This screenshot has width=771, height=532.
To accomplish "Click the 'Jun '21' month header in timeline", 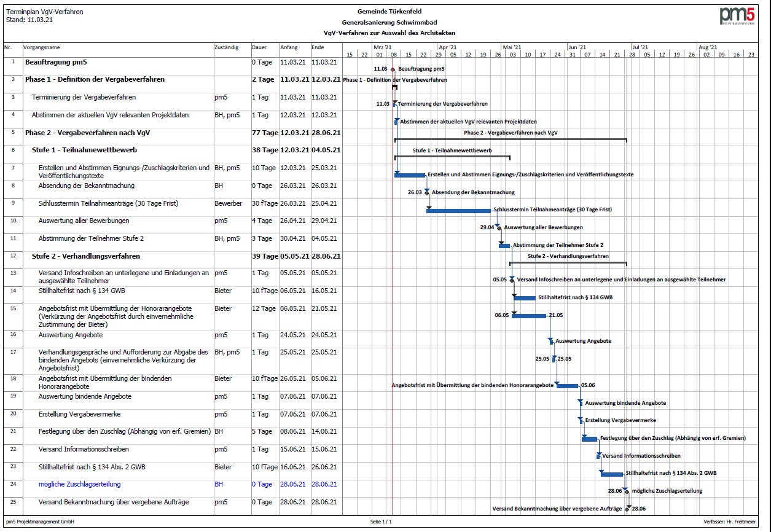I will coord(577,47).
